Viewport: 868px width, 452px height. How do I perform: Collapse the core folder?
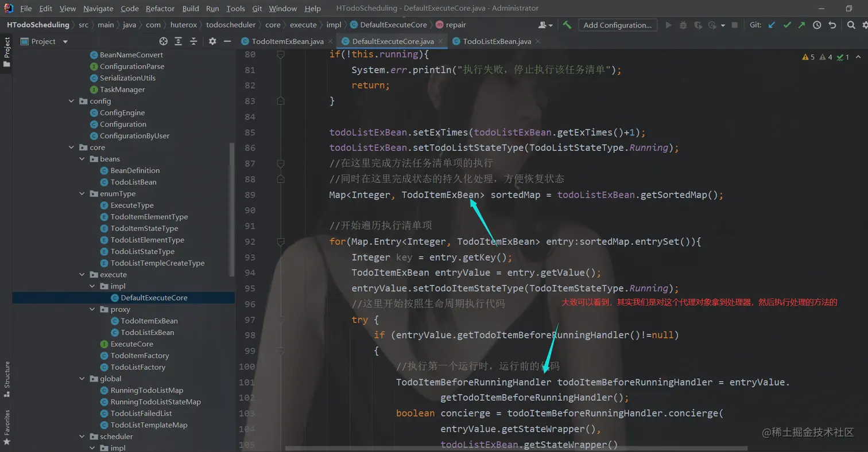pos(71,147)
